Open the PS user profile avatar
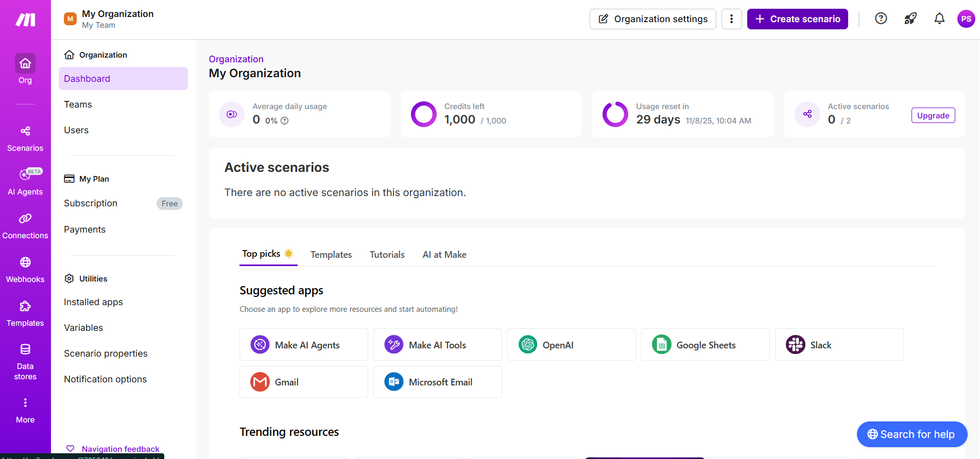This screenshot has height=459, width=980. [x=966, y=19]
